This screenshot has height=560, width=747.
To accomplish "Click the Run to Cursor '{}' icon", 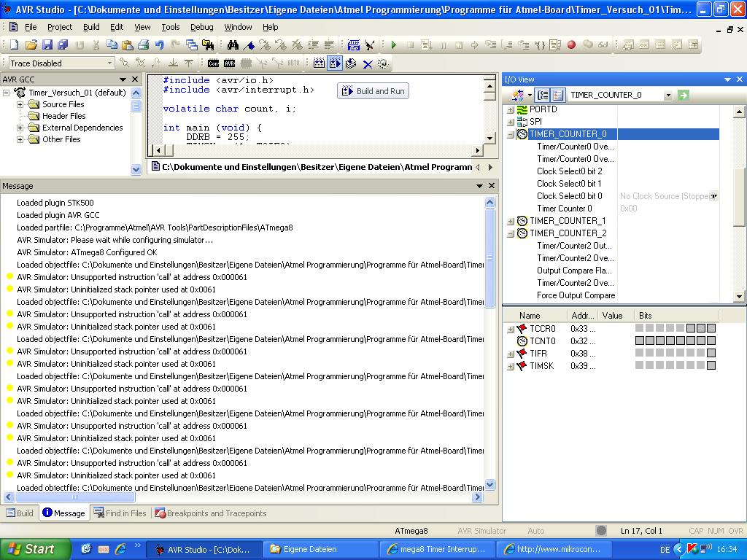I will [x=539, y=44].
